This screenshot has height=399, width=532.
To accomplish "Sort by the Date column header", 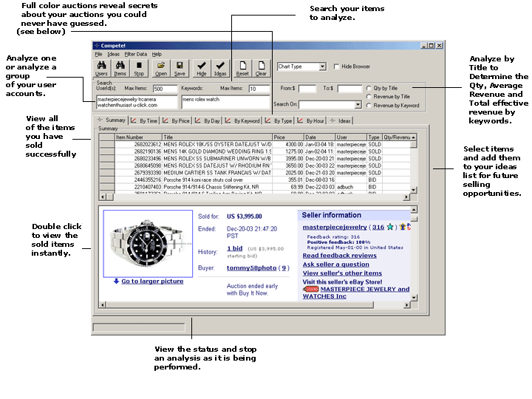I will pos(320,137).
